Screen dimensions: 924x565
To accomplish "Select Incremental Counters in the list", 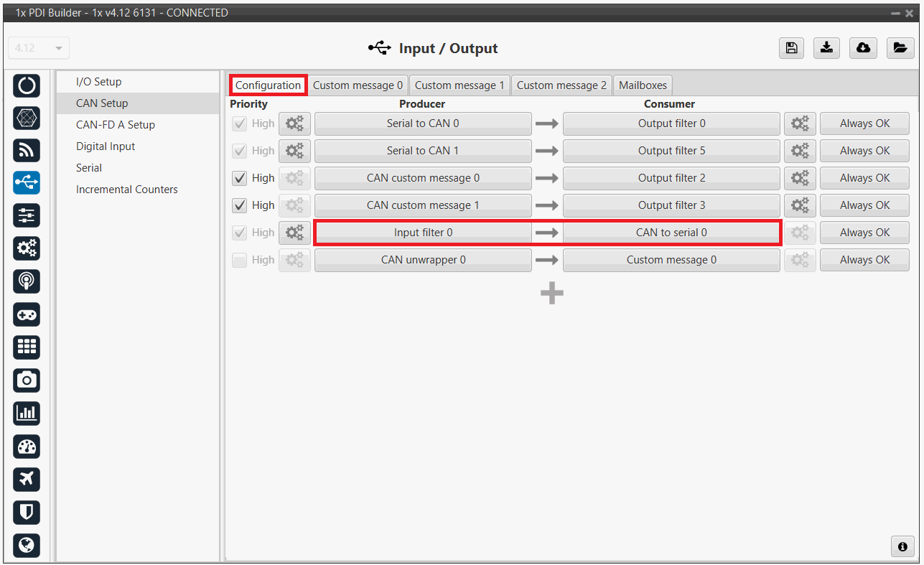I will (x=127, y=190).
